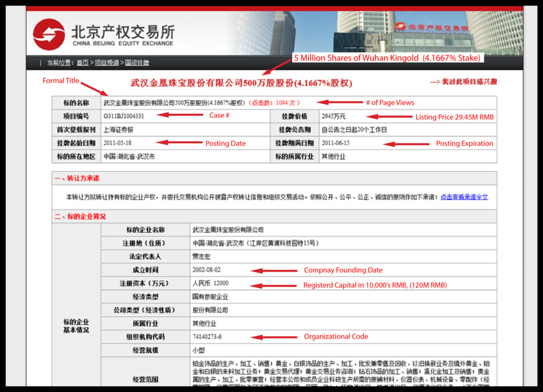Select expiration date 2011-06-15

tap(335, 143)
